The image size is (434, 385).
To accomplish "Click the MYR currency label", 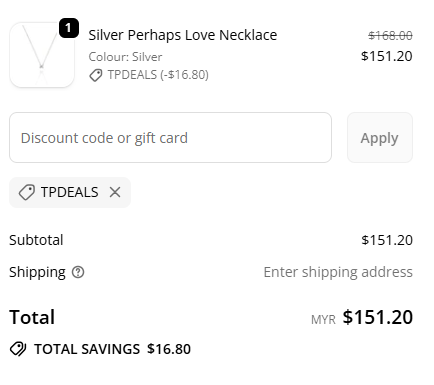I will (x=323, y=320).
